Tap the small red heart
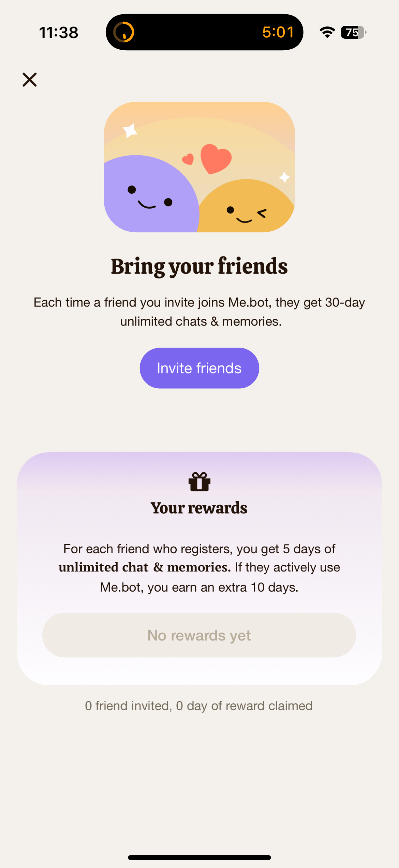Screen dimensions: 399x868 click(188, 159)
